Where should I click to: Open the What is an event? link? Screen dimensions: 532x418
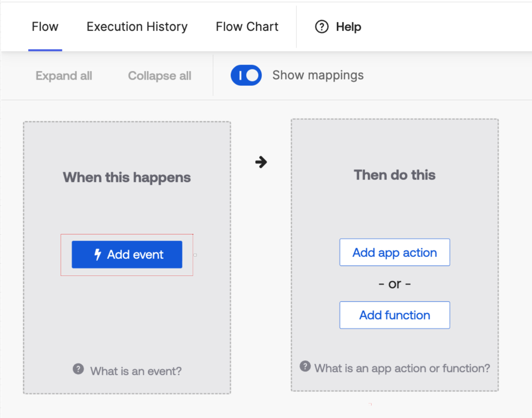(x=136, y=371)
